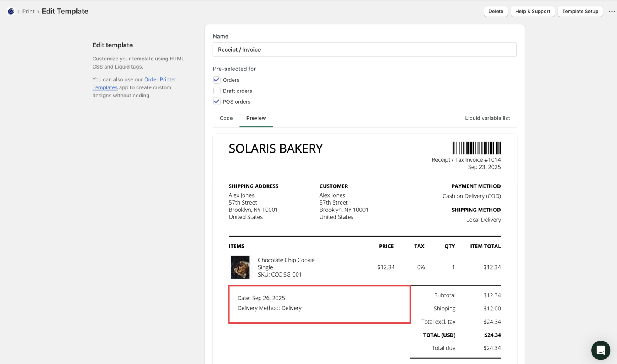Click the QTY column header

point(450,246)
